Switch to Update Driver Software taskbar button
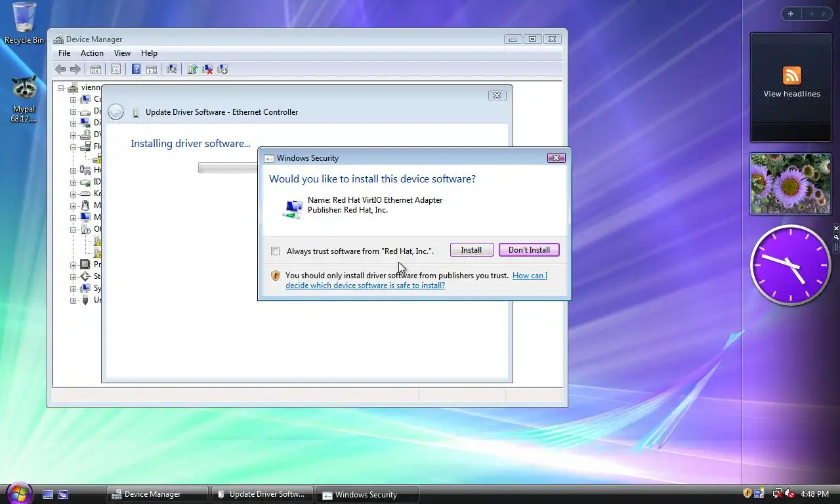The height and width of the screenshot is (504, 840). [262, 494]
